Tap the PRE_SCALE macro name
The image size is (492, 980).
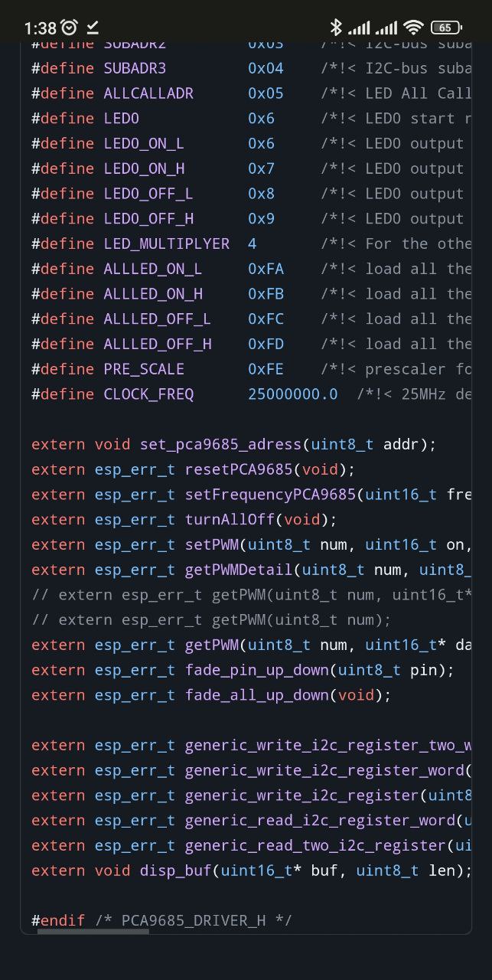point(144,369)
